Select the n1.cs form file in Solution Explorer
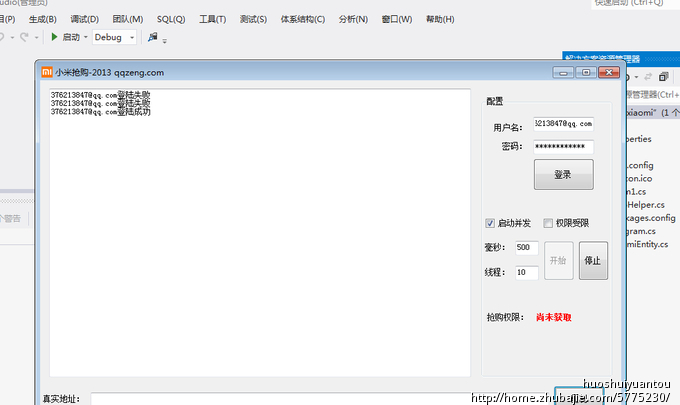The height and width of the screenshot is (405, 680). tap(636, 192)
